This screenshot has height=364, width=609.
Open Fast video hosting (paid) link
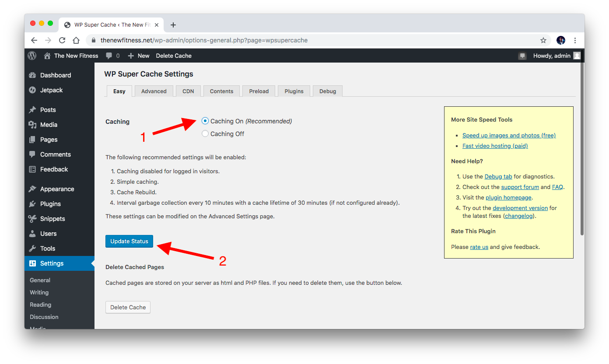click(x=495, y=146)
